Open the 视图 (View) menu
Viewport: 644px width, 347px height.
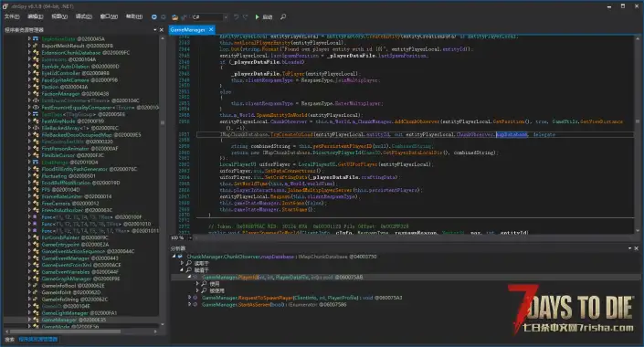[x=59, y=16]
